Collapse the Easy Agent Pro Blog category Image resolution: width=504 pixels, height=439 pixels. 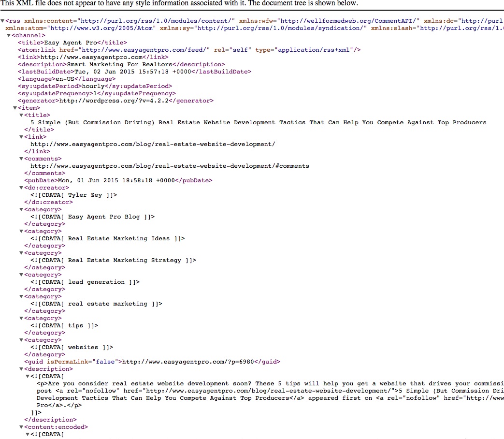point(21,210)
